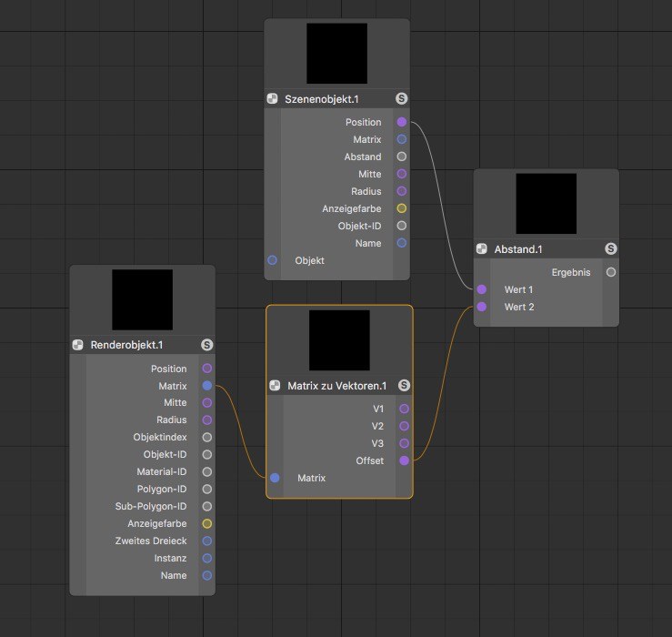This screenshot has width=672, height=637.
Task: Click the Material-ID label in Renderobjekt.1
Action: (162, 472)
